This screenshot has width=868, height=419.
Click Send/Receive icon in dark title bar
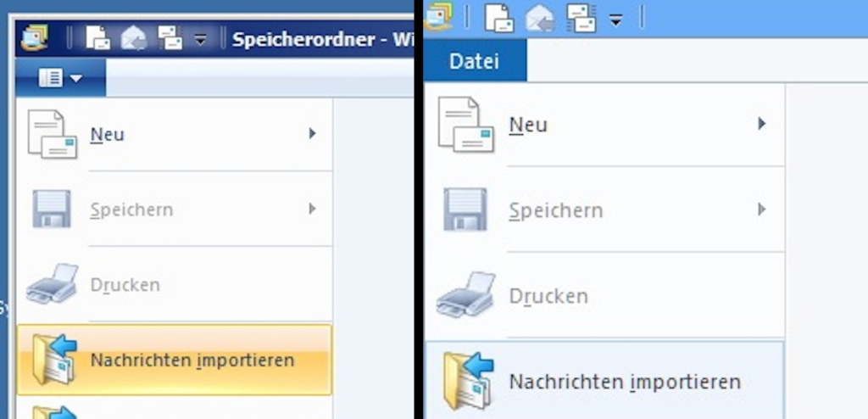click(x=170, y=38)
